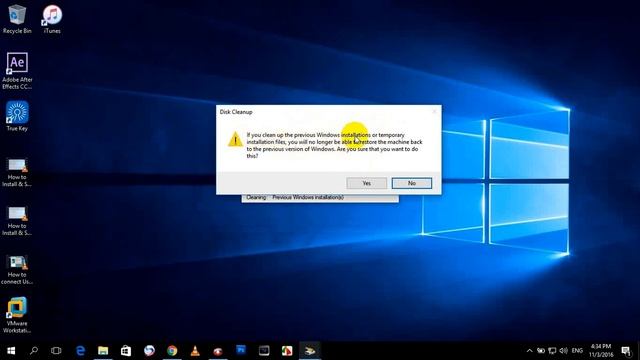Viewport: 640px width, 360px height.
Task: Open the clock showing 4:34 PM
Action: [601, 351]
